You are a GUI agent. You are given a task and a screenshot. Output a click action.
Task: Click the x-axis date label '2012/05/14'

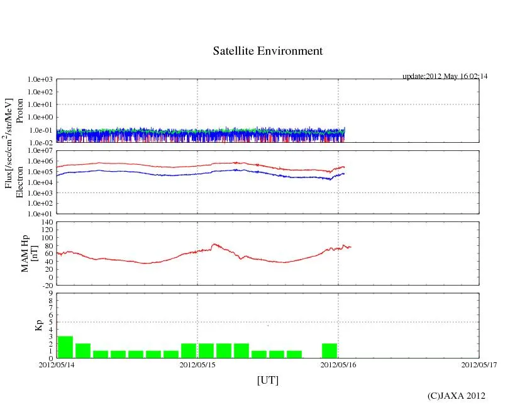[57, 365]
